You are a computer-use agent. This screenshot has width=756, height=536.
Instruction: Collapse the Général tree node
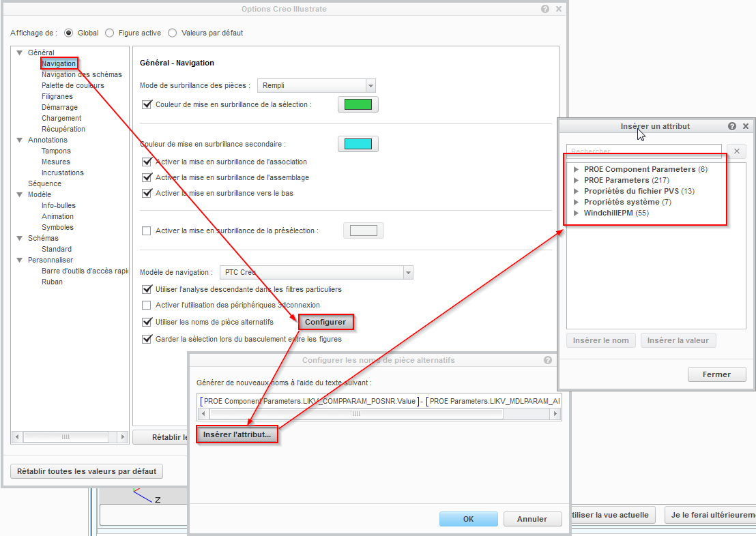tap(20, 53)
